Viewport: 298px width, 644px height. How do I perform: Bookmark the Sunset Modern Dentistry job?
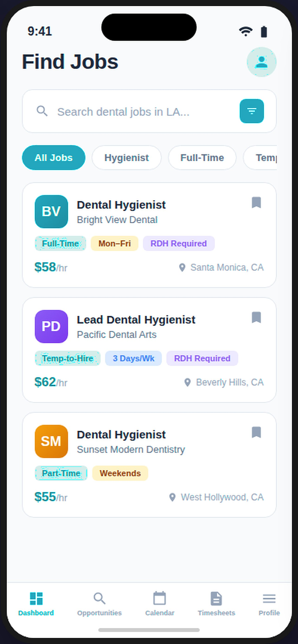pos(256,432)
